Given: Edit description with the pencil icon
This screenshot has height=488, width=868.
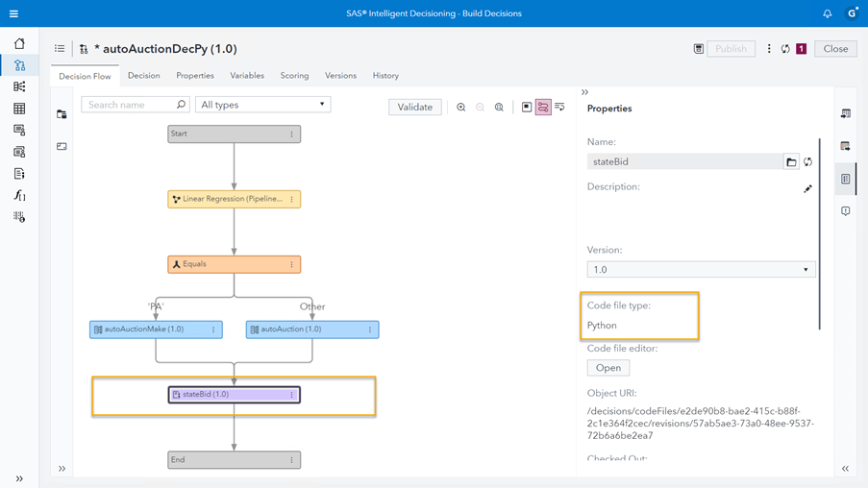Looking at the screenshot, I should tap(807, 188).
